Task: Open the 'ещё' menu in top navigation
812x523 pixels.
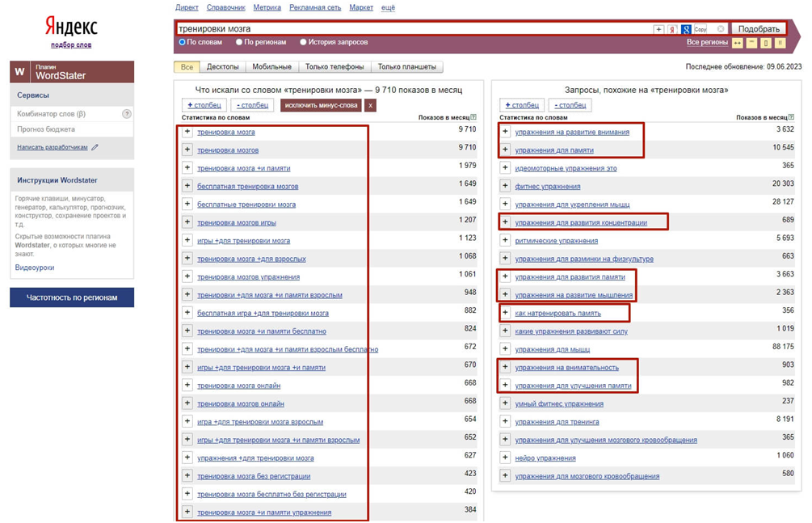Action: [x=388, y=7]
